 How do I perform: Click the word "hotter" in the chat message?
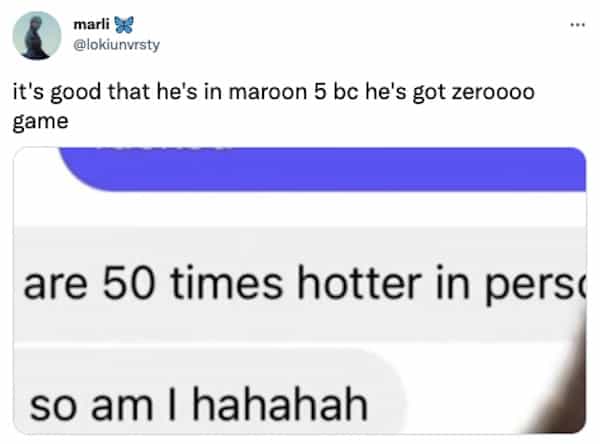[359, 283]
